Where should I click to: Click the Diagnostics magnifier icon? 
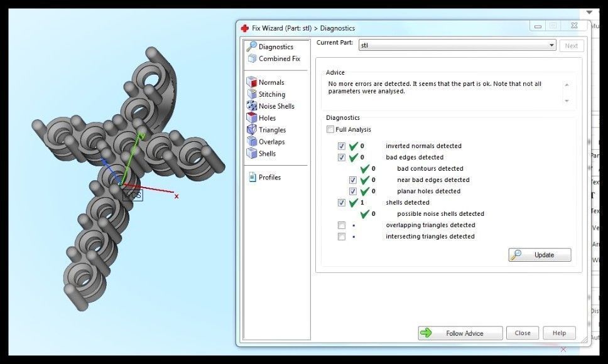(252, 46)
